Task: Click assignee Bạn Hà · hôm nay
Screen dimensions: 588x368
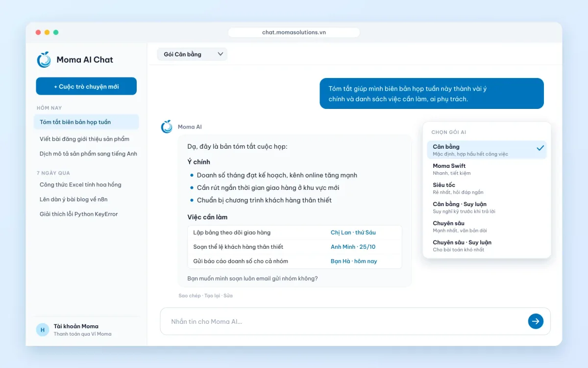Action: 354,261
